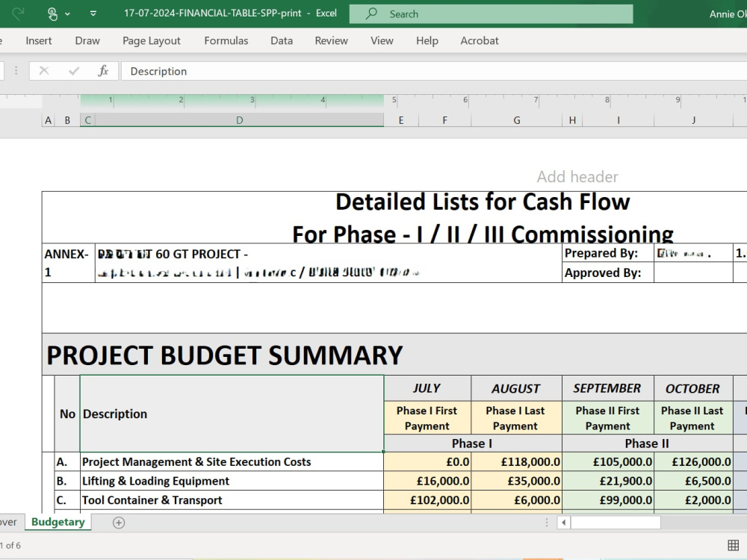Switch to Normal view grid icon
The image size is (747, 560).
pos(734,545)
